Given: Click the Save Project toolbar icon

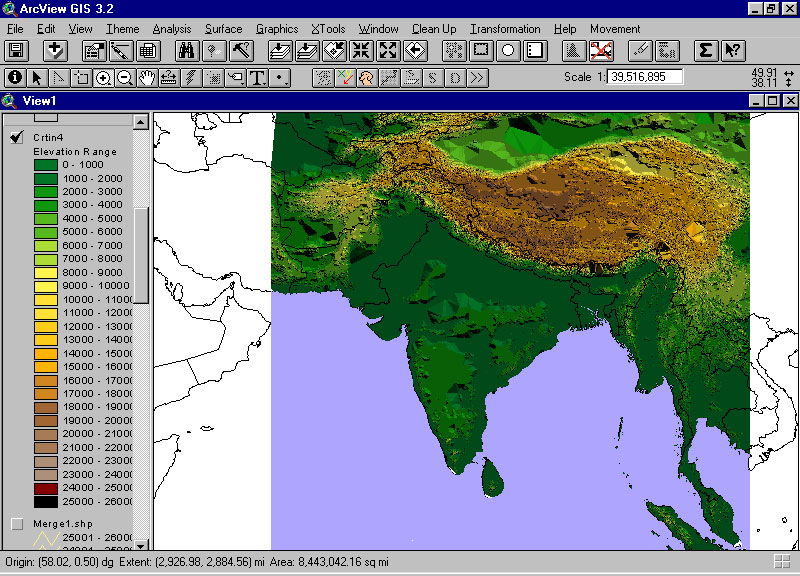Looking at the screenshot, I should tap(15, 50).
